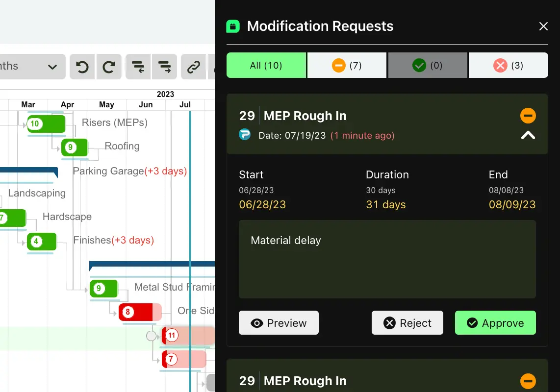560x392 pixels.
Task: Approve the MEP Rough In request
Action: point(495,322)
